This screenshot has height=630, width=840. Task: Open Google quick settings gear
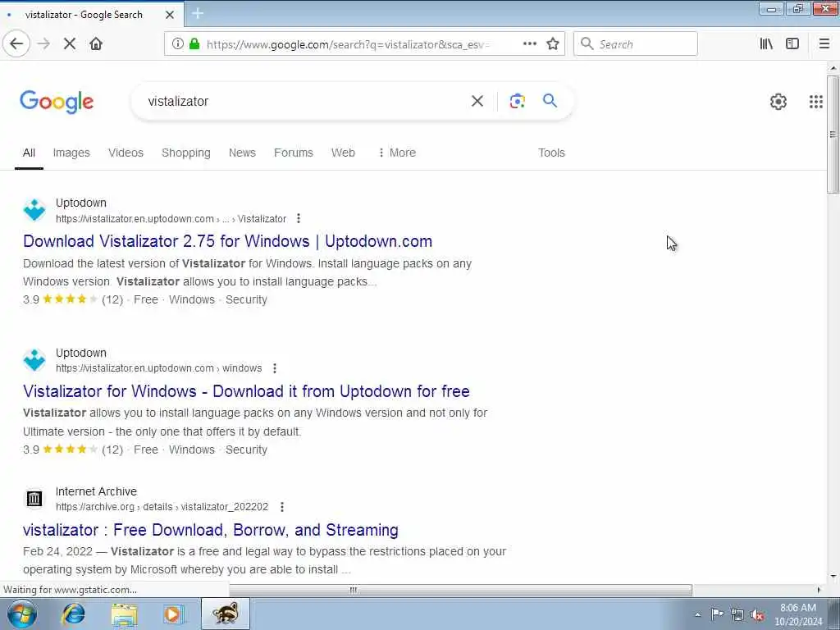coord(778,101)
